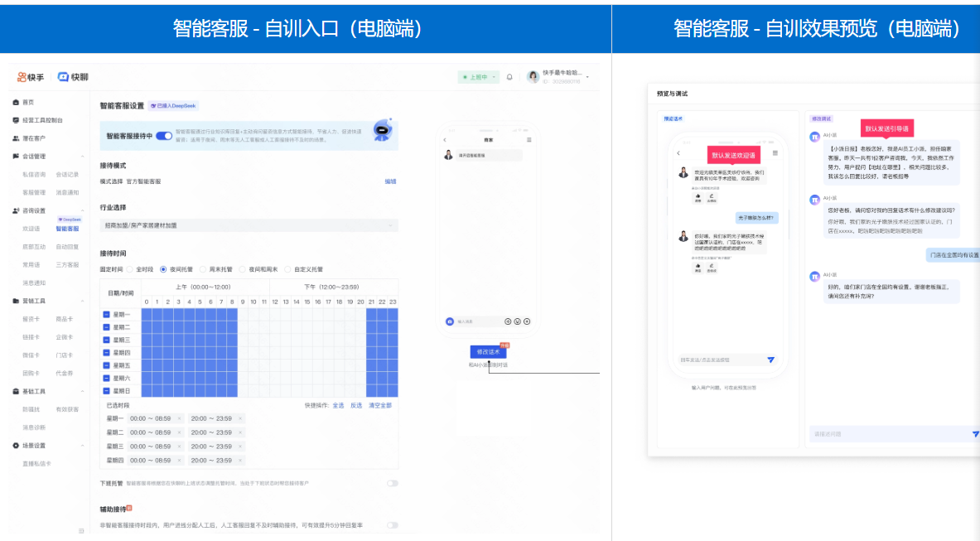Open the 行业选择 dropdown
Image resolution: width=980 pixels, height=541 pixels.
(249, 226)
